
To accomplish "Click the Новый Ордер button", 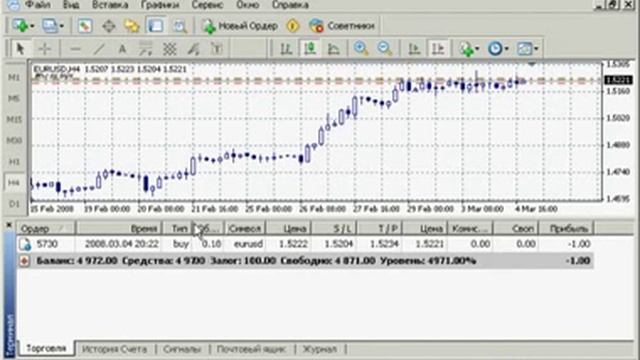I will pos(240,26).
